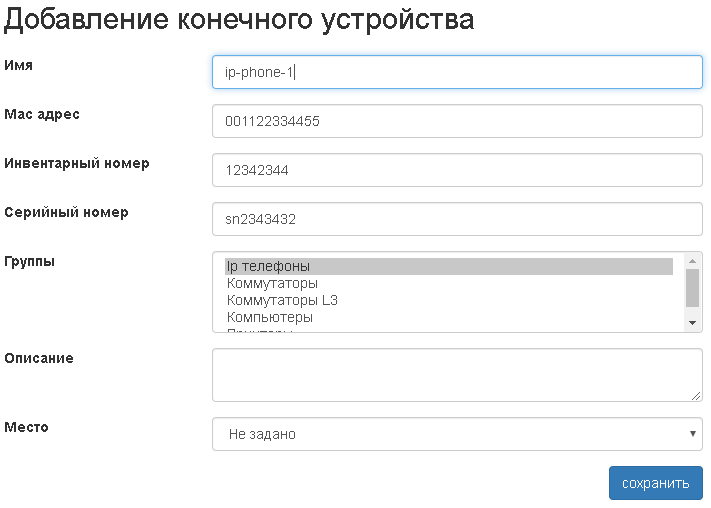Click the Группы label

pos(30,262)
